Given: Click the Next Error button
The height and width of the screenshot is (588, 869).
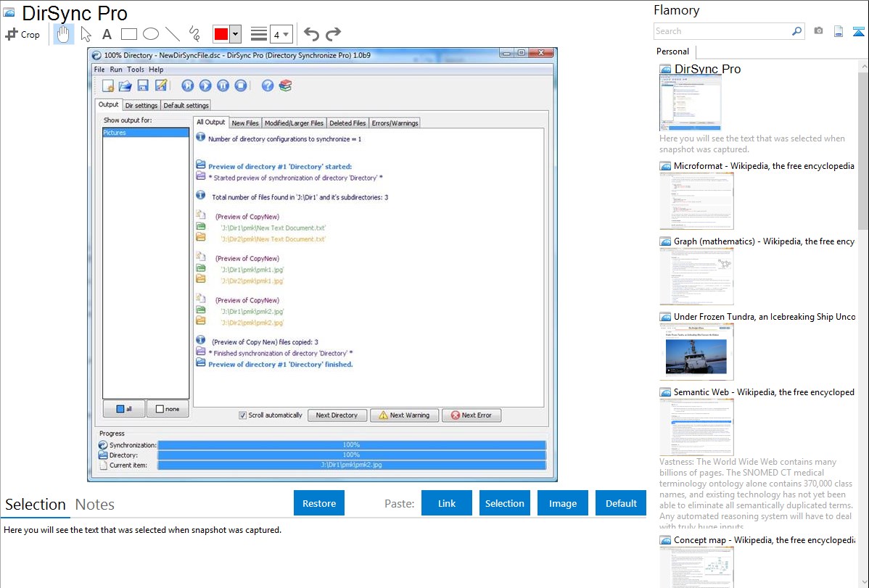Looking at the screenshot, I should click(471, 415).
